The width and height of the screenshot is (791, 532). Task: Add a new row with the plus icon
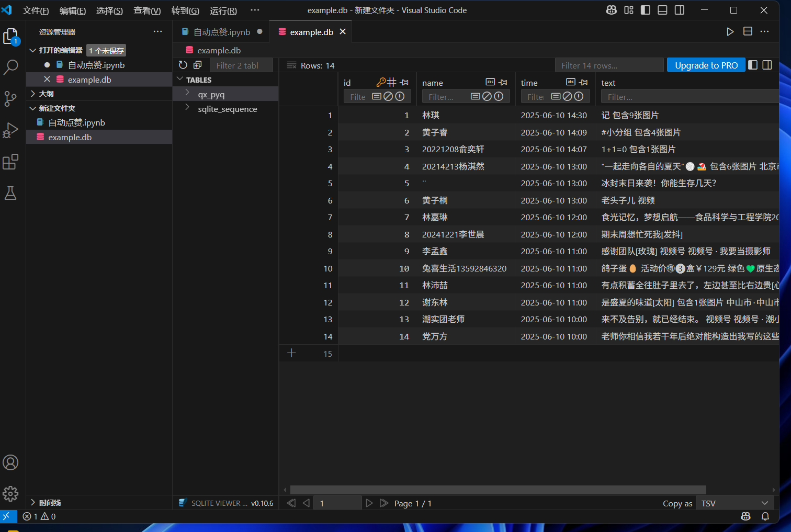292,353
